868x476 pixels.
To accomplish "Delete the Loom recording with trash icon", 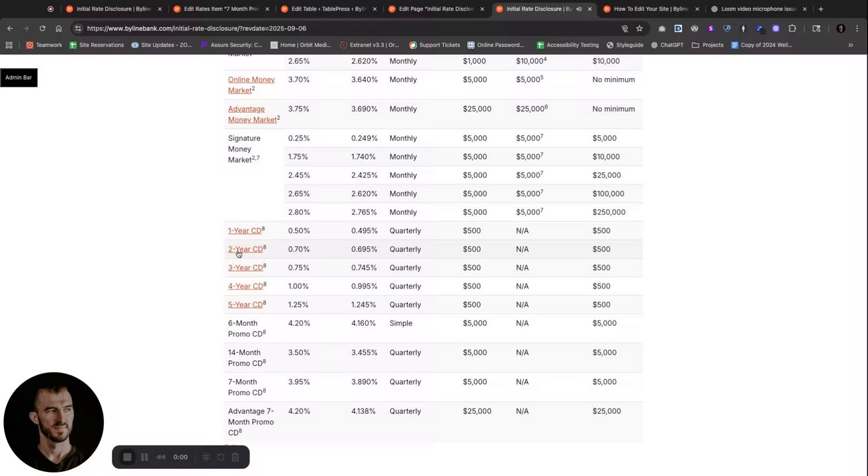I will pyautogui.click(x=235, y=457).
